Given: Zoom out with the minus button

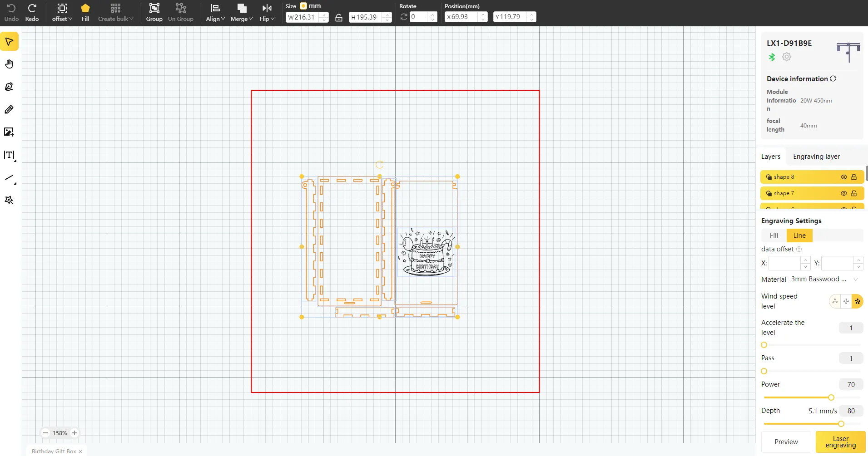Looking at the screenshot, I should tap(45, 433).
